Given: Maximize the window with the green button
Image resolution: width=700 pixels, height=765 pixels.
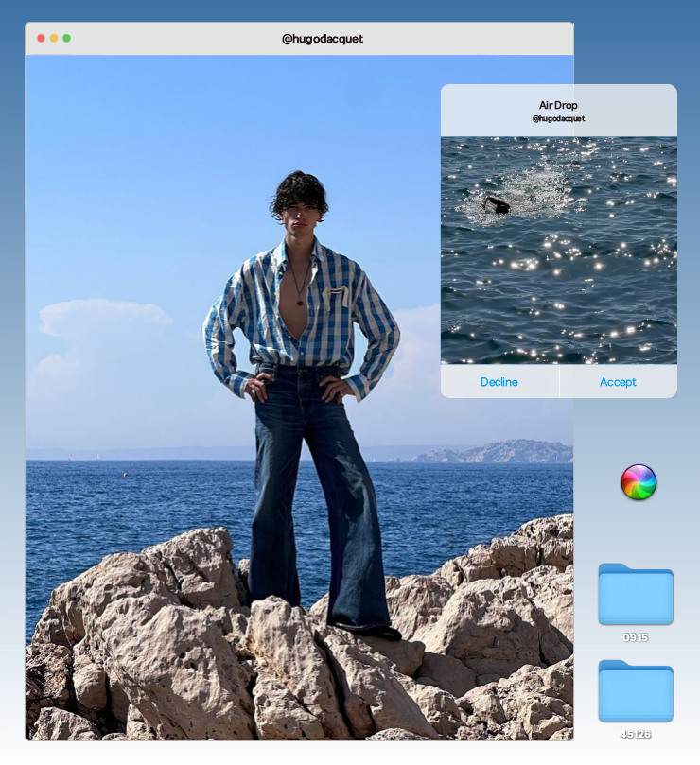Looking at the screenshot, I should click(x=67, y=39).
